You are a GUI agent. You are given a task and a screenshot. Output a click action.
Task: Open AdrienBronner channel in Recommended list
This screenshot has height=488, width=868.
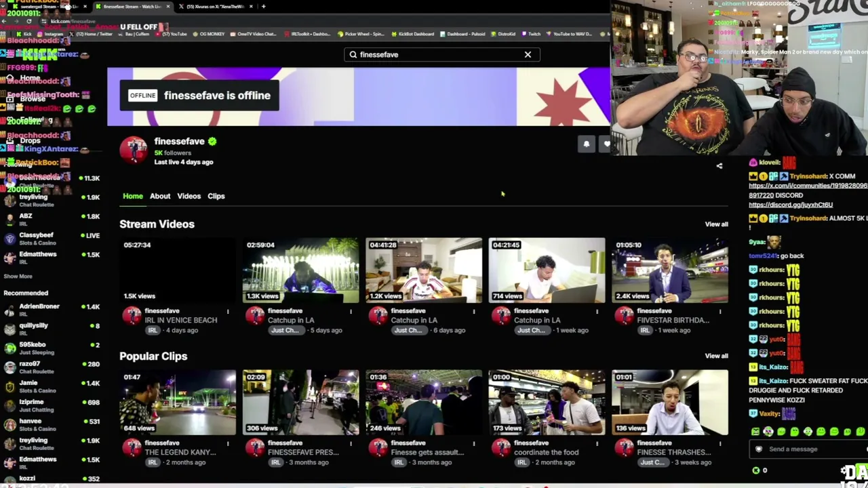pos(51,310)
